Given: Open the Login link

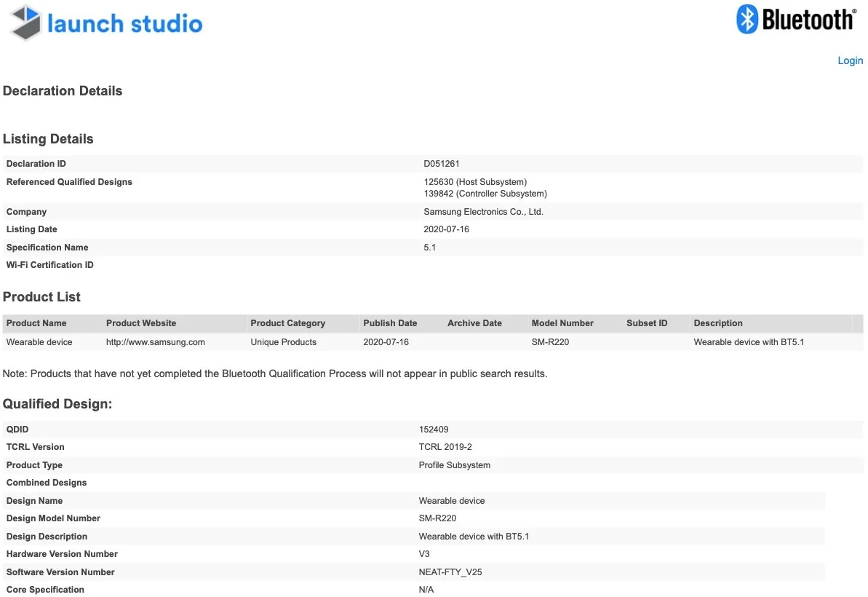Looking at the screenshot, I should point(850,60).
